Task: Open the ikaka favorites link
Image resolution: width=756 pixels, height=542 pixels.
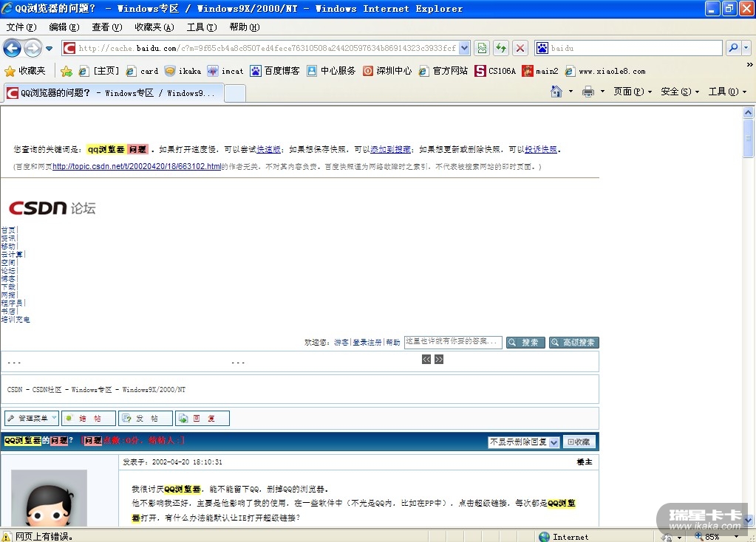Action: [183, 72]
